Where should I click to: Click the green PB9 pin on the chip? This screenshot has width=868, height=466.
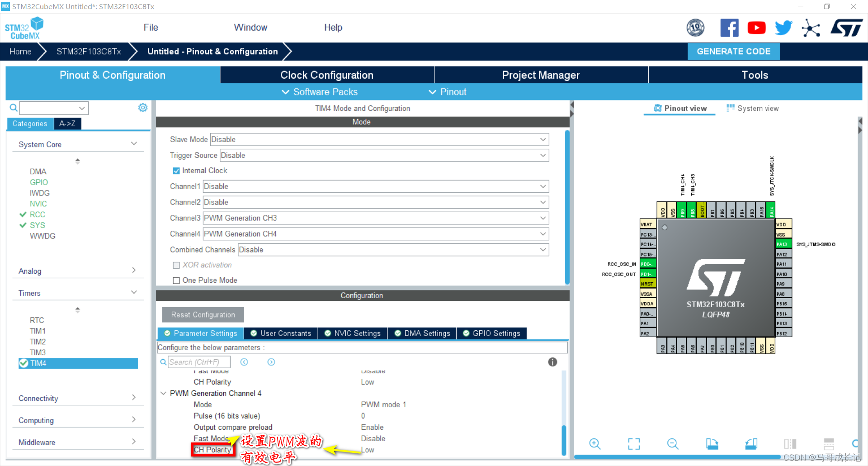click(x=682, y=210)
